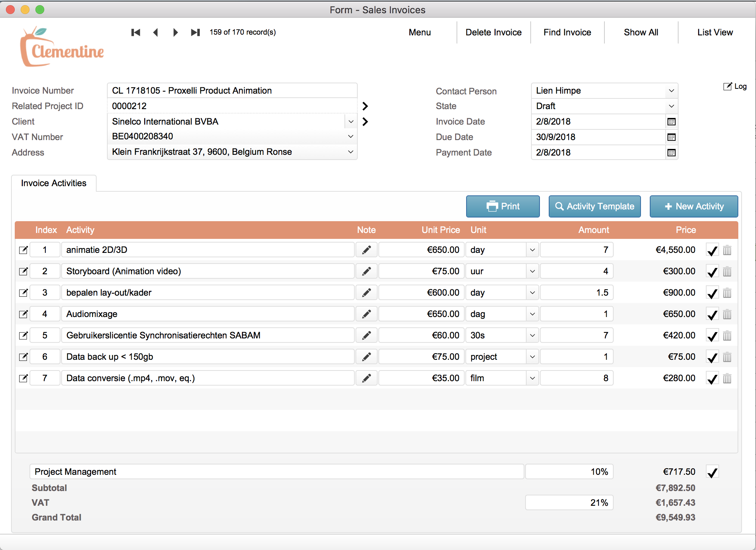Toggle checkmark for Storyboard row

coord(712,272)
